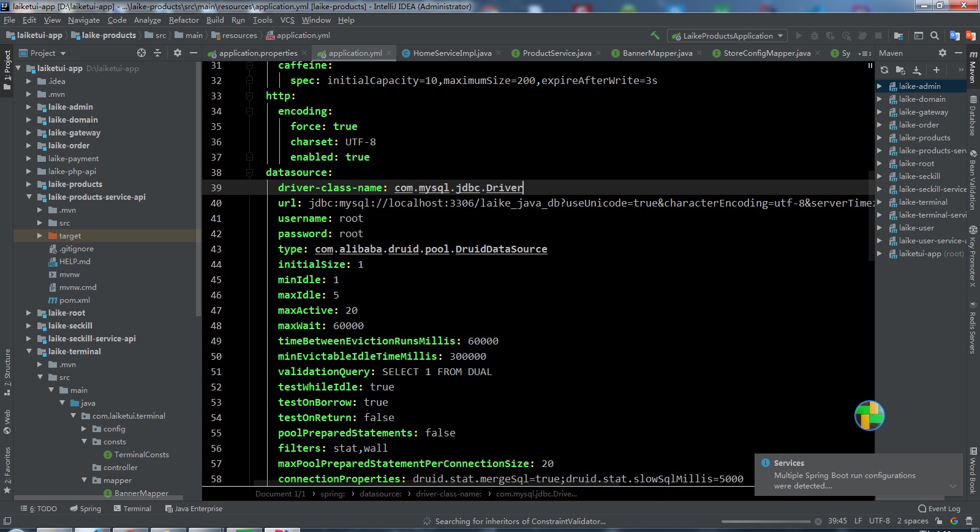Image resolution: width=980 pixels, height=532 pixels.
Task: Open the Java Enterprise tool window
Action: (x=194, y=509)
